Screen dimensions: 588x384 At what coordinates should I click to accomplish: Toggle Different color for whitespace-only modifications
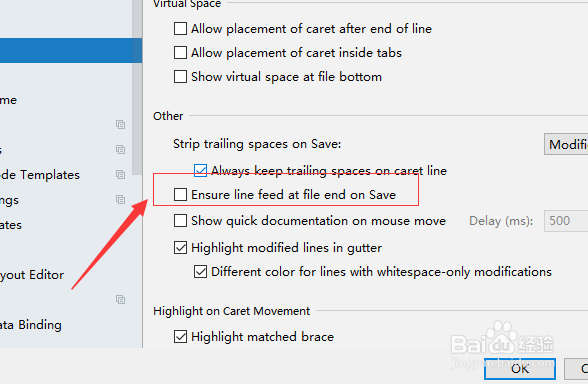[200, 272]
